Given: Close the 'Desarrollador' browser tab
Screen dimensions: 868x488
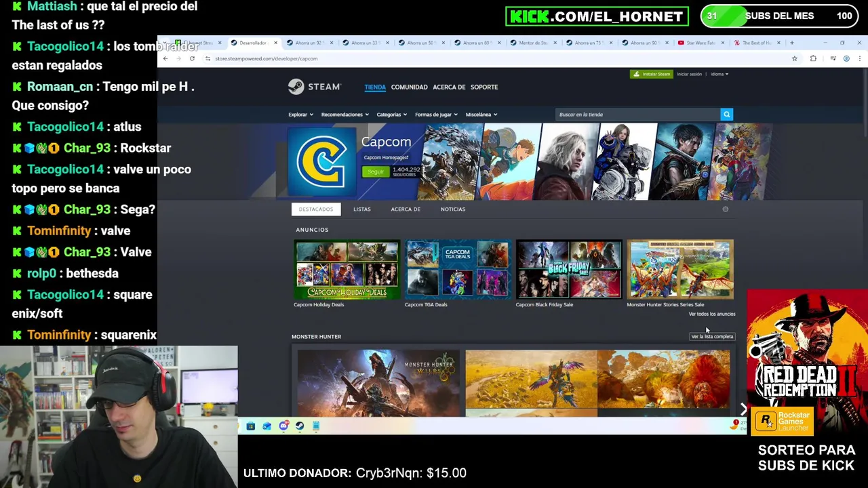Looking at the screenshot, I should (275, 43).
